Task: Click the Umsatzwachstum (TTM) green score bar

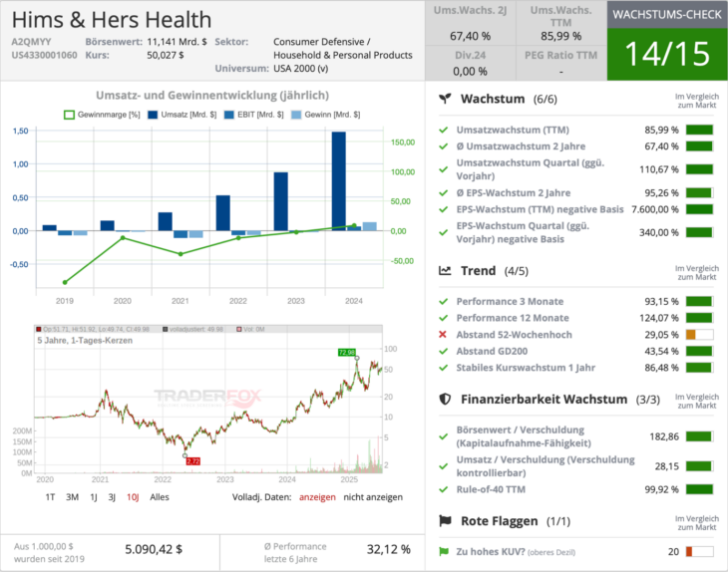Action: point(700,130)
